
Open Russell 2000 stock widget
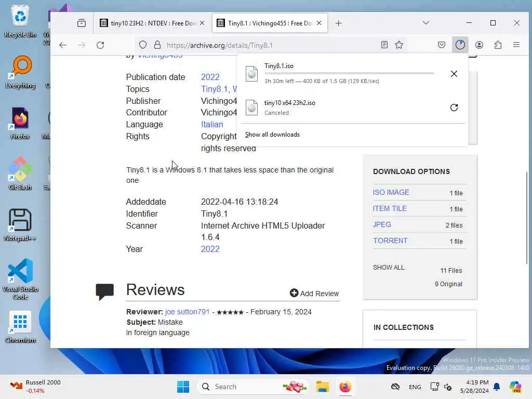(x=35, y=387)
